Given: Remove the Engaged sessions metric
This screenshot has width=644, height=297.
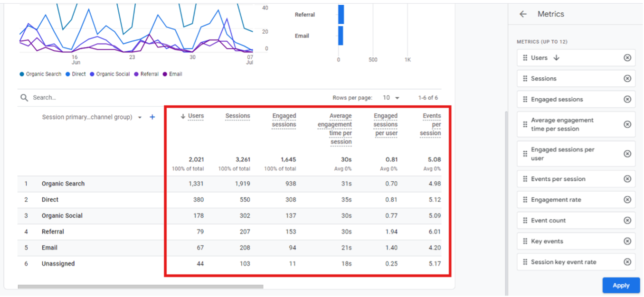Looking at the screenshot, I should tap(627, 100).
